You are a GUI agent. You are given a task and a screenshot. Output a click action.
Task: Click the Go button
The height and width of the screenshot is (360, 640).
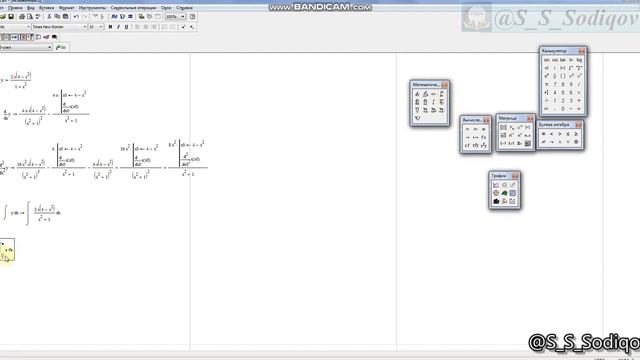61,47
